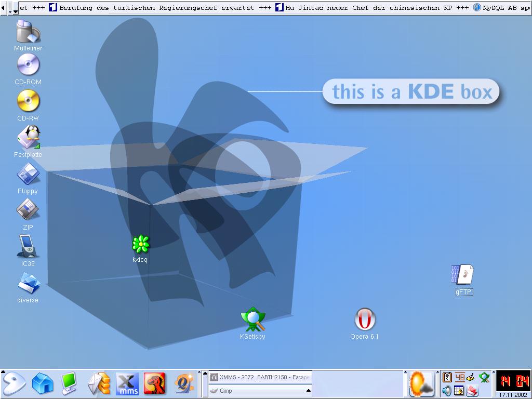The width and height of the screenshot is (532, 399).
Task: Click the red eraser tray icon
Action: coord(472,391)
